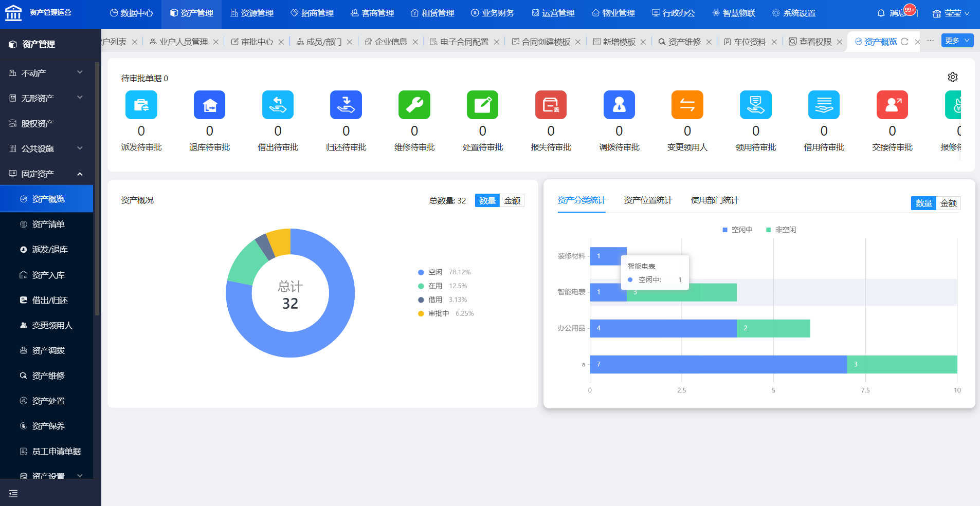Click the 消息 notification bell icon
The width and height of the screenshot is (980, 506).
881,13
